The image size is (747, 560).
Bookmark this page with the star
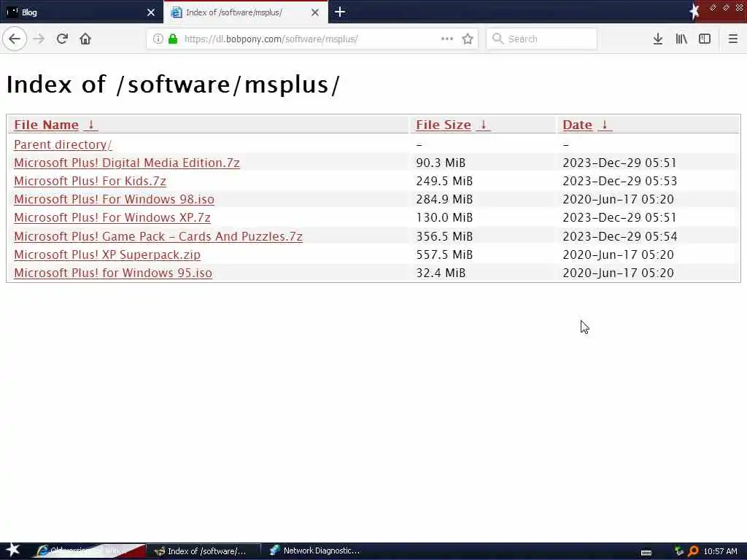[468, 39]
